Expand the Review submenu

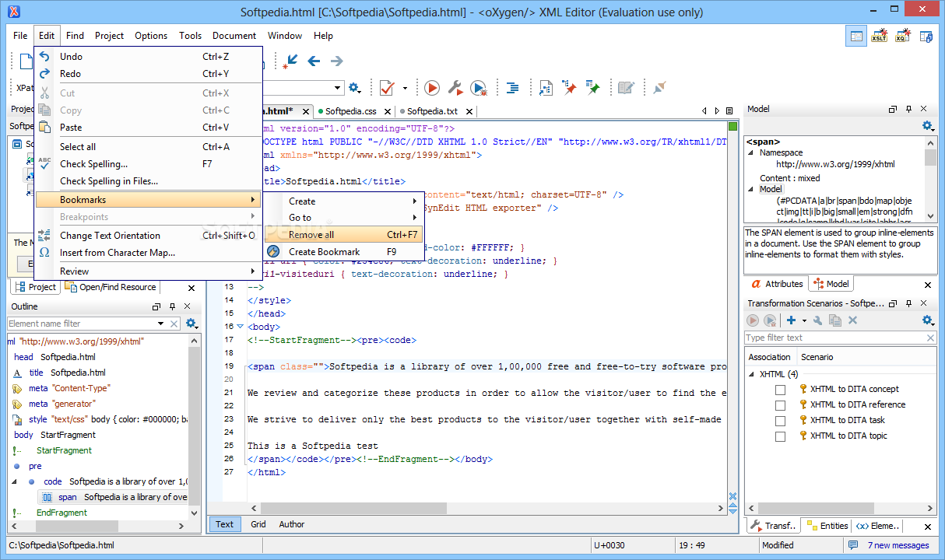pyautogui.click(x=147, y=271)
